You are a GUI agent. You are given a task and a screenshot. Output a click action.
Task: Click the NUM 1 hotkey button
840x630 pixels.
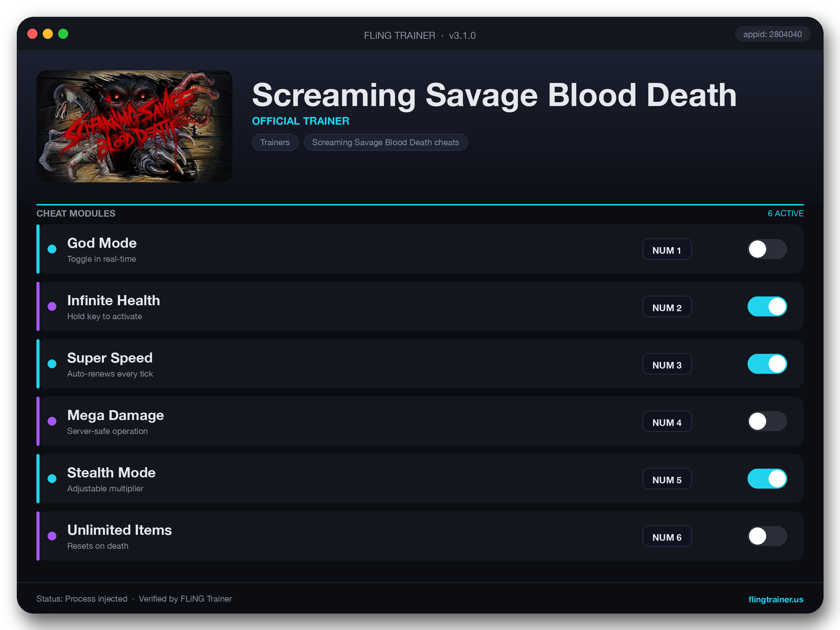(667, 249)
